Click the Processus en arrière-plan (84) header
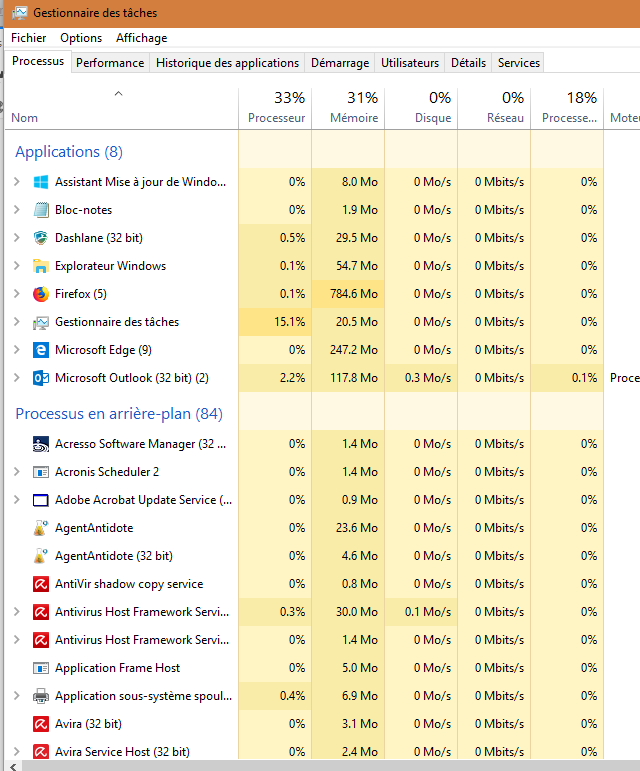The width and height of the screenshot is (640, 771). pos(119,414)
